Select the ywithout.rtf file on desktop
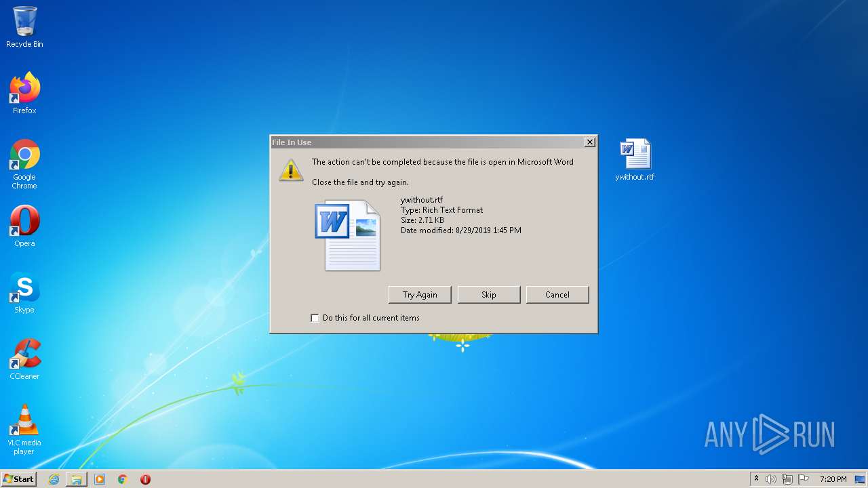868x488 pixels. point(635,160)
